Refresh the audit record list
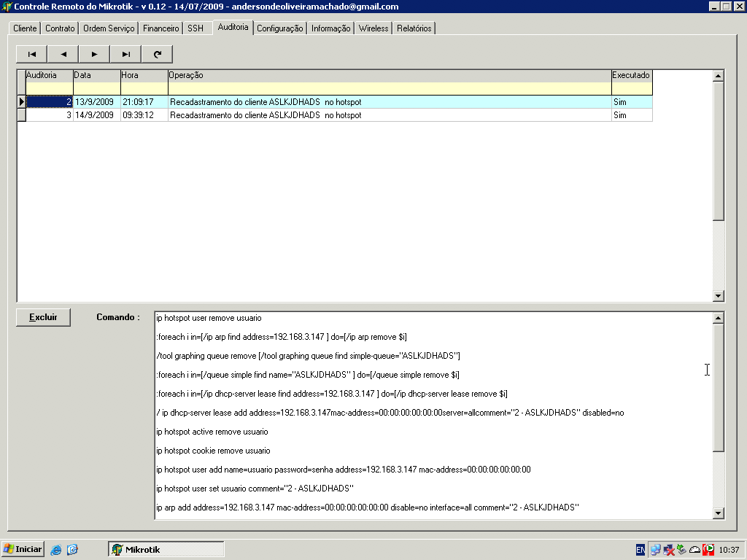The image size is (747, 560). 158,54
